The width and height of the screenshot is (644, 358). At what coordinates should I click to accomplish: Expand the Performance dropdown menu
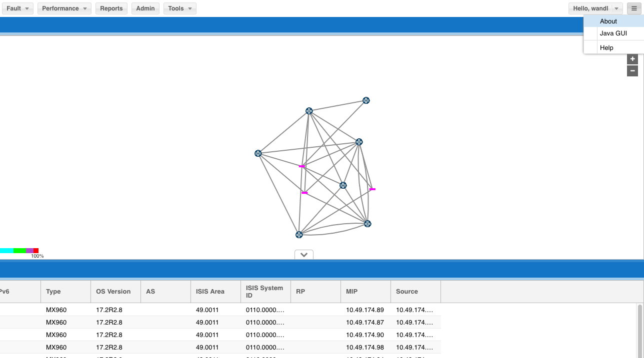64,8
